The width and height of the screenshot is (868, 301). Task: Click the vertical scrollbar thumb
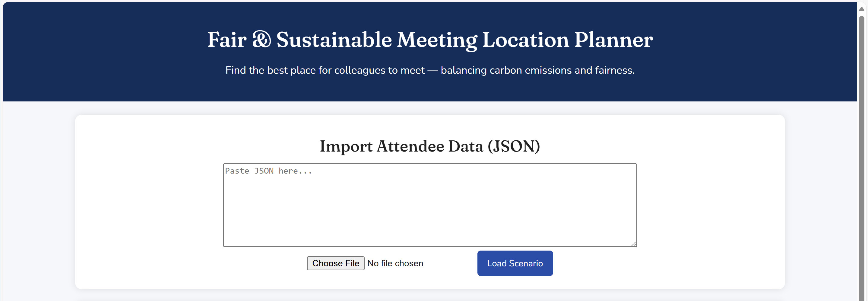pos(862,152)
